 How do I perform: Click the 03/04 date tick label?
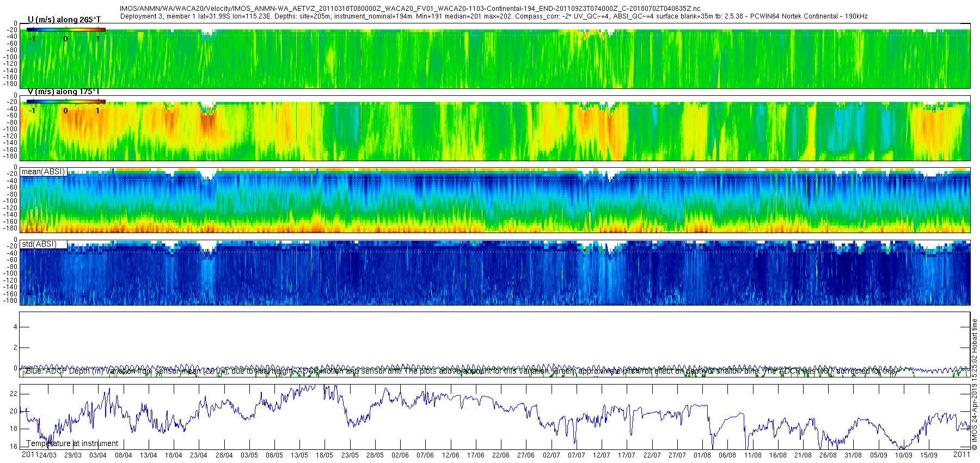[x=98, y=455]
